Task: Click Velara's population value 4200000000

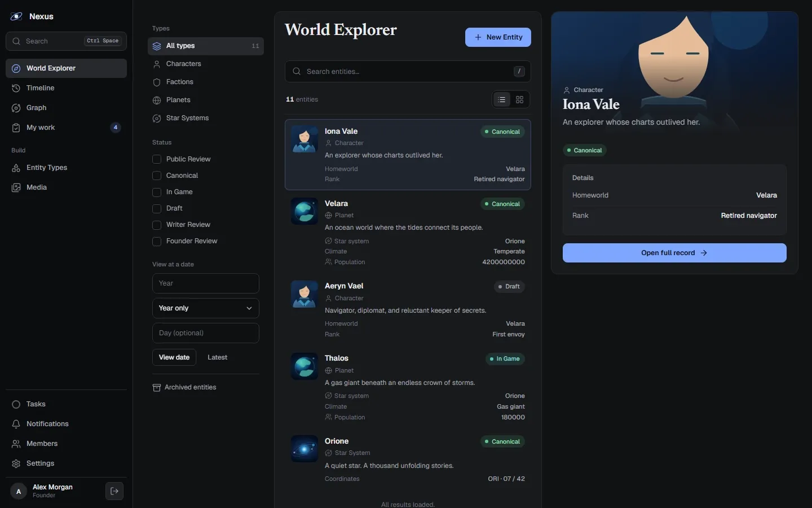Action: coord(504,262)
